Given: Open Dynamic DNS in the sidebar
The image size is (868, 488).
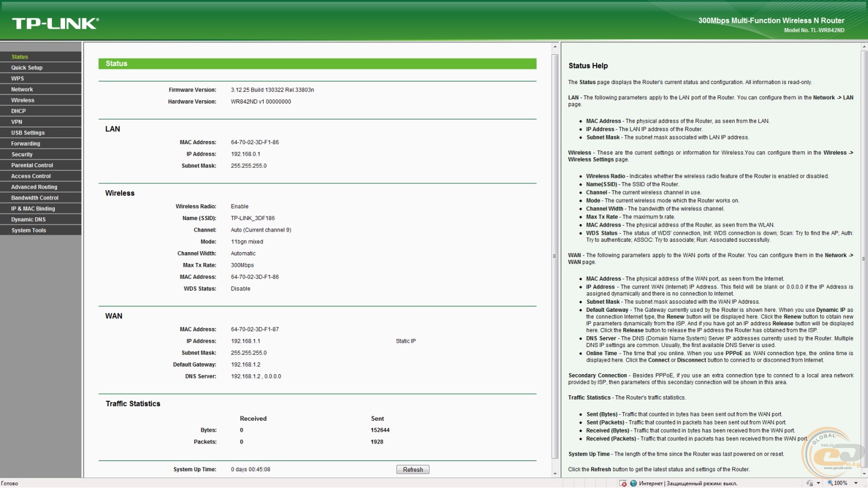Looking at the screenshot, I should click(x=41, y=220).
